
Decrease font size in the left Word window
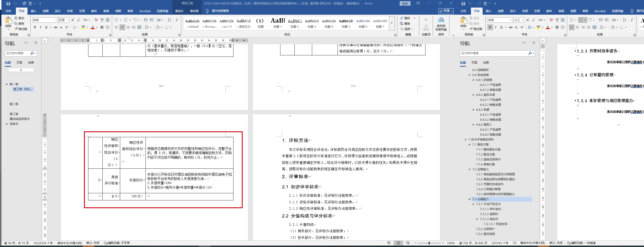[x=78, y=20]
